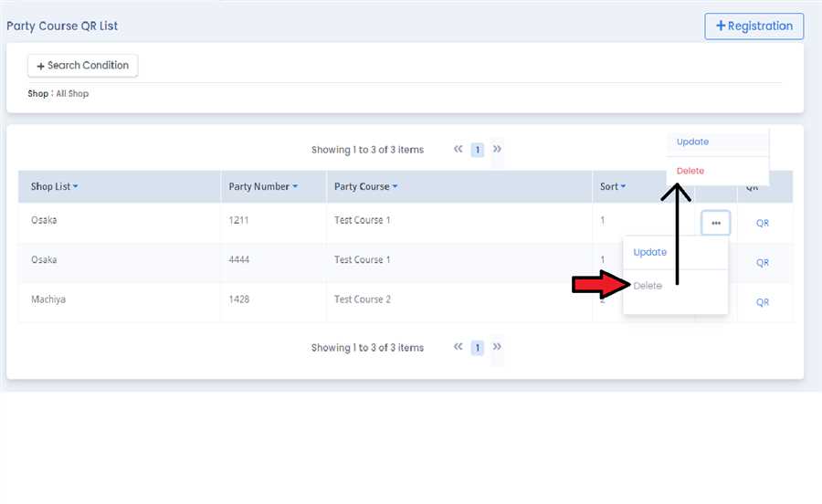Image resolution: width=822 pixels, height=504 pixels.
Task: Open the three-dot actions button for party 1211
Action: (x=715, y=223)
